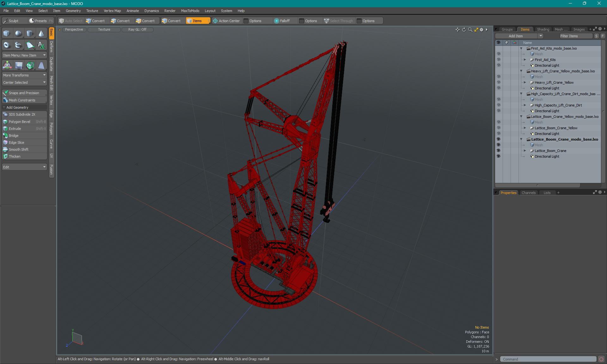607x364 pixels.
Task: Toggle visibility of Heavy_Lift_Crane_Yellow group
Action: point(499,82)
